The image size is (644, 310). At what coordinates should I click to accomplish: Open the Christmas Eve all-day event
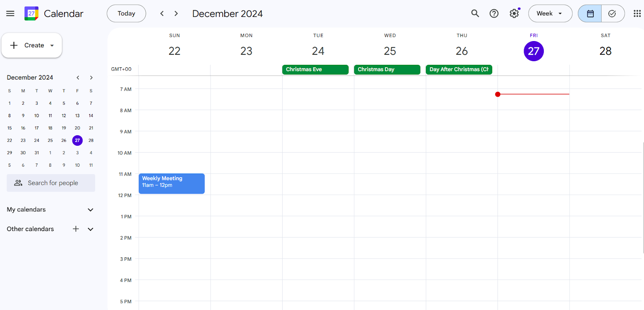pyautogui.click(x=315, y=70)
